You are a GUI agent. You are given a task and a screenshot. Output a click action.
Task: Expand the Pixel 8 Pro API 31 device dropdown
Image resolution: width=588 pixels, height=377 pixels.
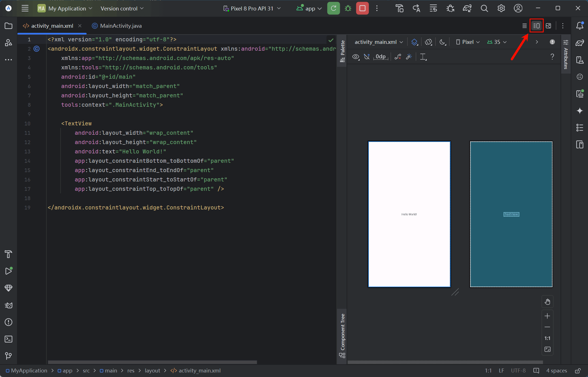[x=252, y=8]
